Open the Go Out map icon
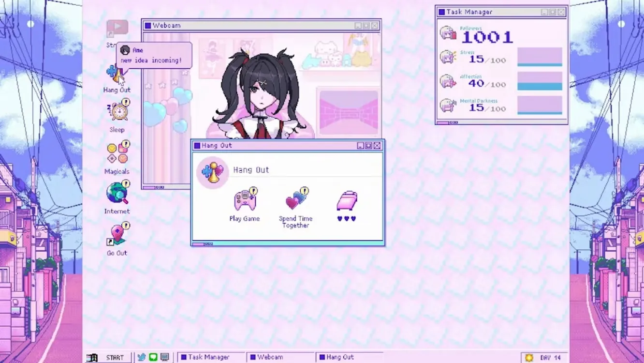Viewport: 644px width, 363px height. pos(117,236)
